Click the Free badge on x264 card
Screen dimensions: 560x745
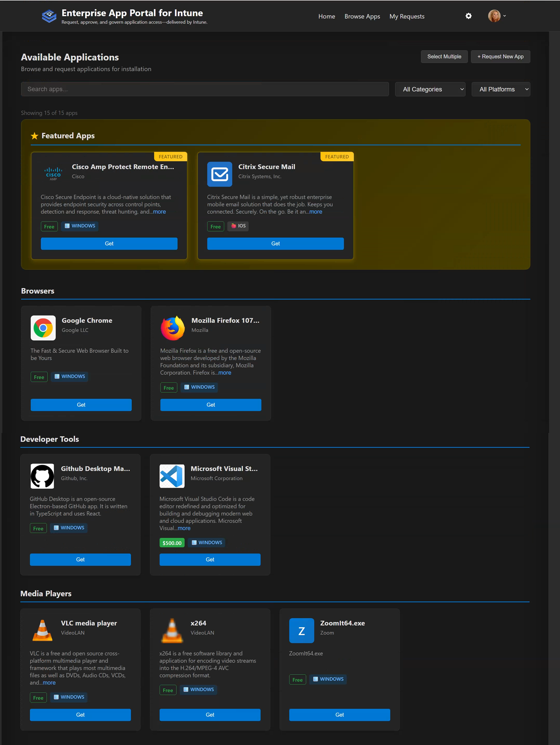click(168, 690)
